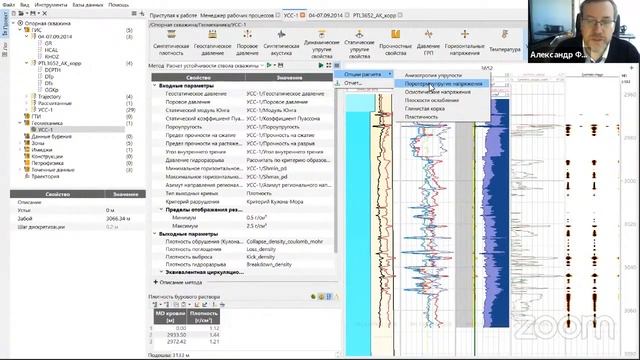Click the green run-method icon near Метод
The image size is (640, 360).
click(269, 65)
